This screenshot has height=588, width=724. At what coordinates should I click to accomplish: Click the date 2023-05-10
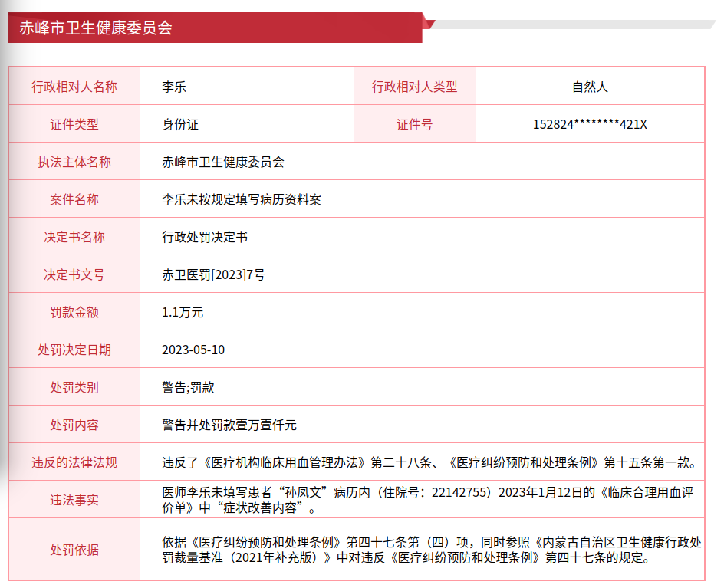[193, 350]
